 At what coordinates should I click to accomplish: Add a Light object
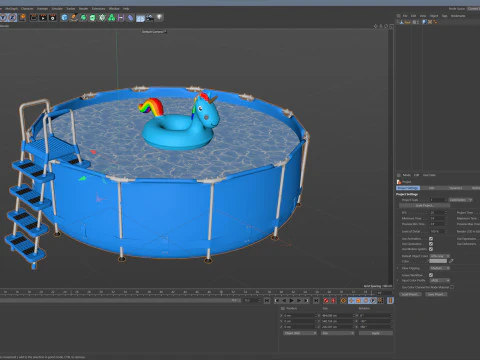point(159,17)
